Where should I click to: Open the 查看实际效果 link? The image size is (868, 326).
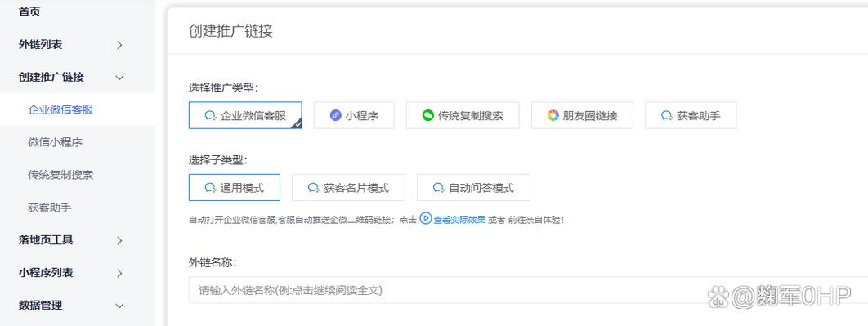(459, 219)
